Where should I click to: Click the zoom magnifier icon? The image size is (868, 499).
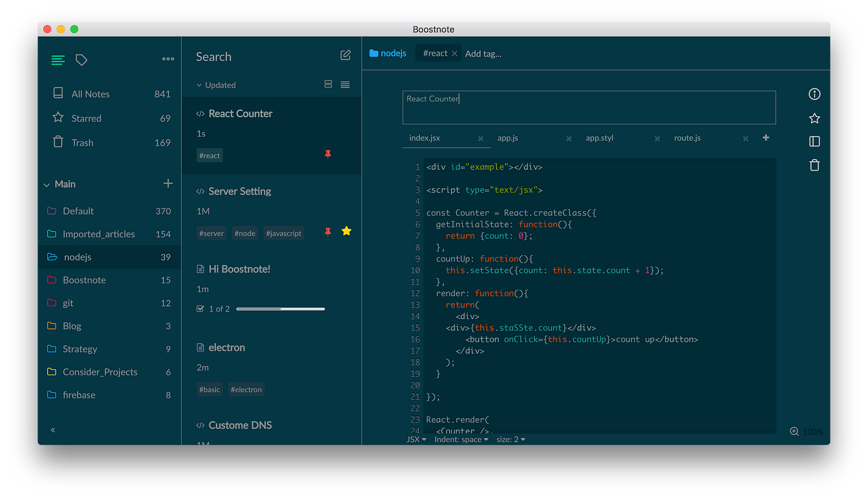click(x=794, y=431)
